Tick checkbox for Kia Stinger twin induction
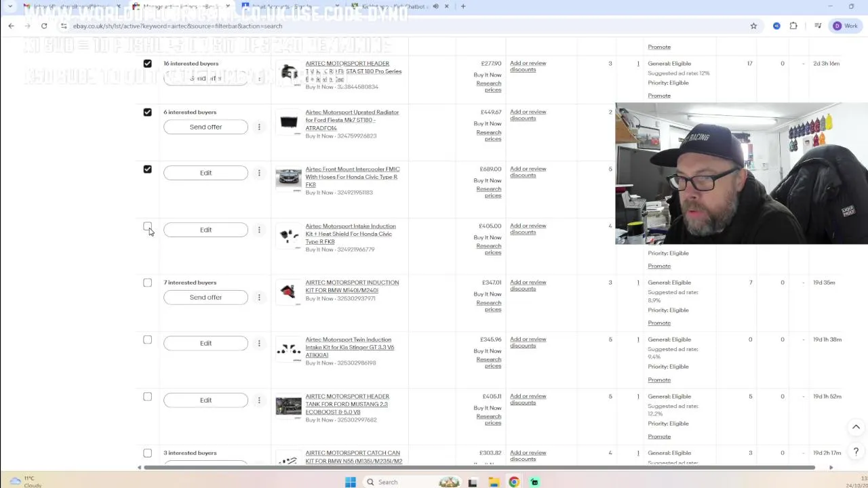The image size is (868, 488). (147, 340)
